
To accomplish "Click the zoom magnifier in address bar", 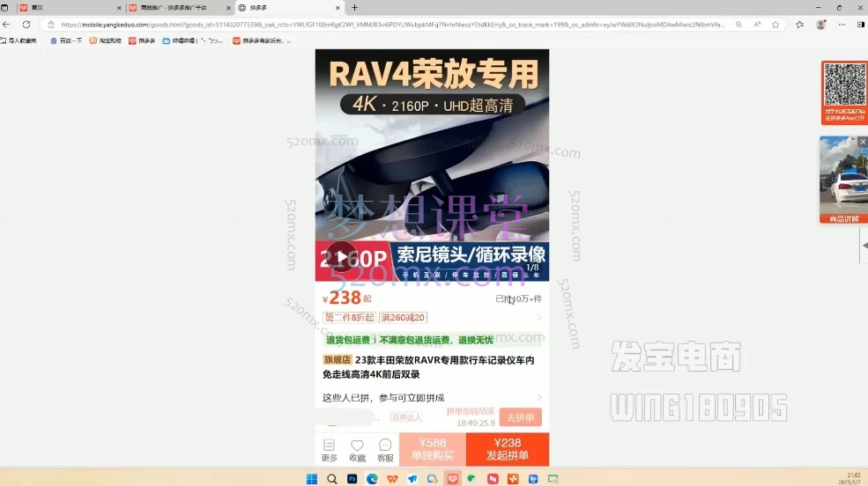I will (x=739, y=25).
